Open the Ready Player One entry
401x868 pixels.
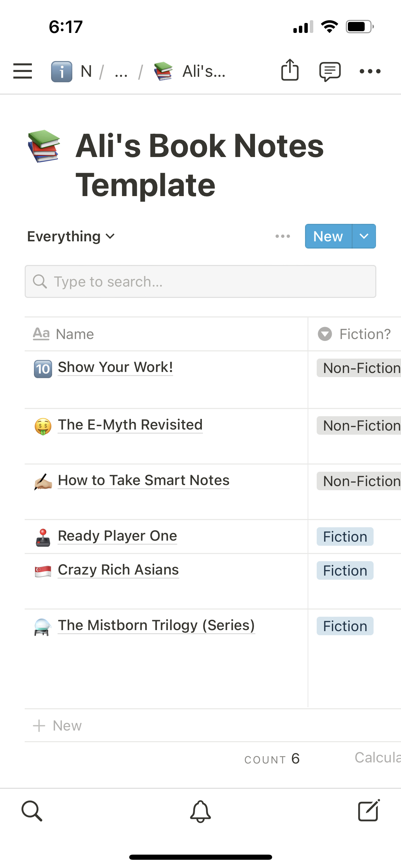(x=117, y=536)
